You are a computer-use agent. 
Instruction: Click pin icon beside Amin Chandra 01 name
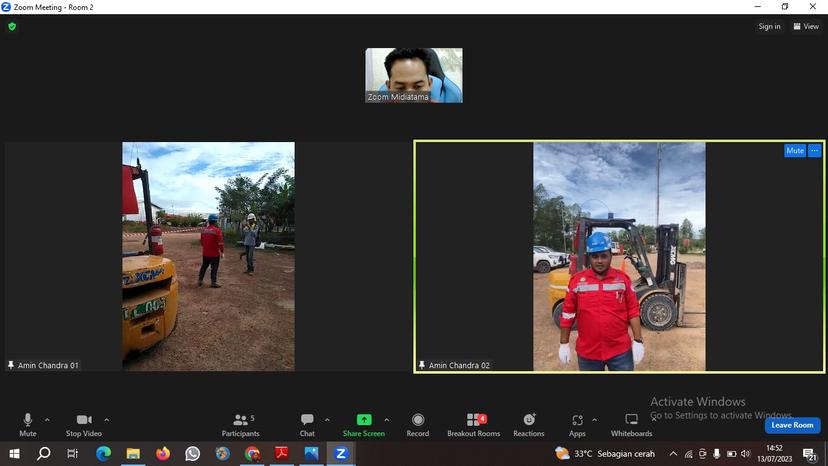[x=11, y=365]
